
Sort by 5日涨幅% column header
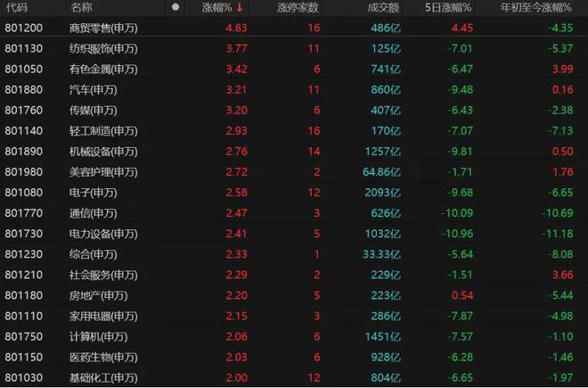point(448,7)
